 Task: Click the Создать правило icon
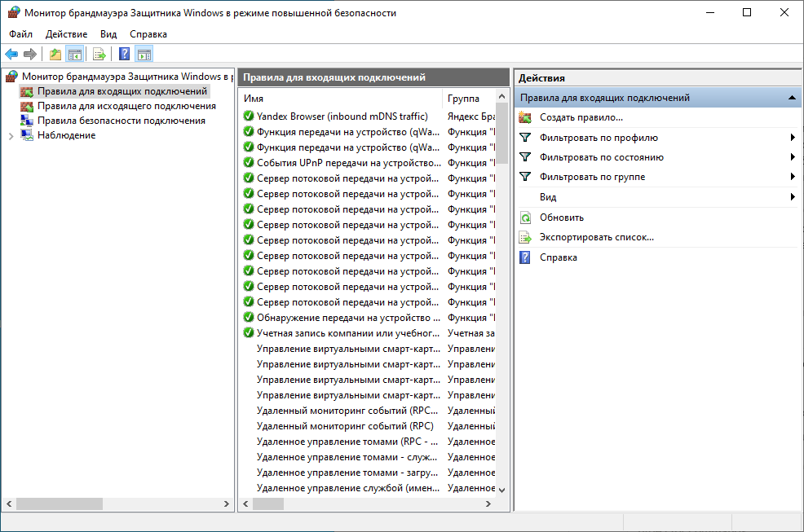point(525,117)
